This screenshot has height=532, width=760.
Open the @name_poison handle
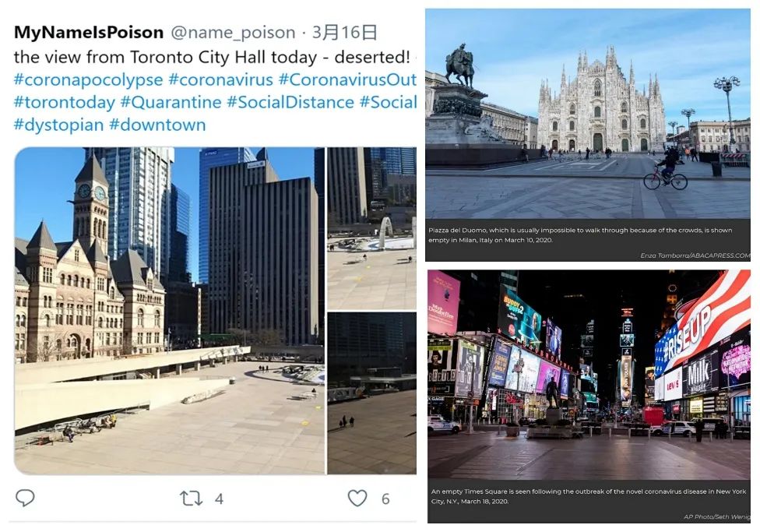[x=233, y=33]
